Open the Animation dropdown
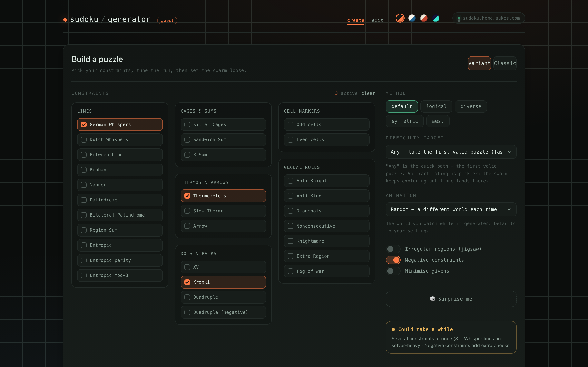This screenshot has width=588, height=367. coord(451,209)
